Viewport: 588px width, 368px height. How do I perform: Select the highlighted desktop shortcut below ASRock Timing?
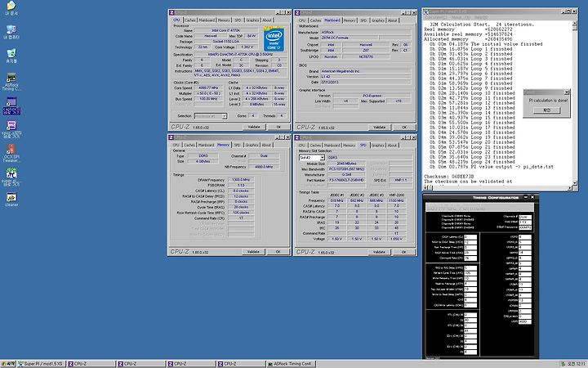[11, 105]
